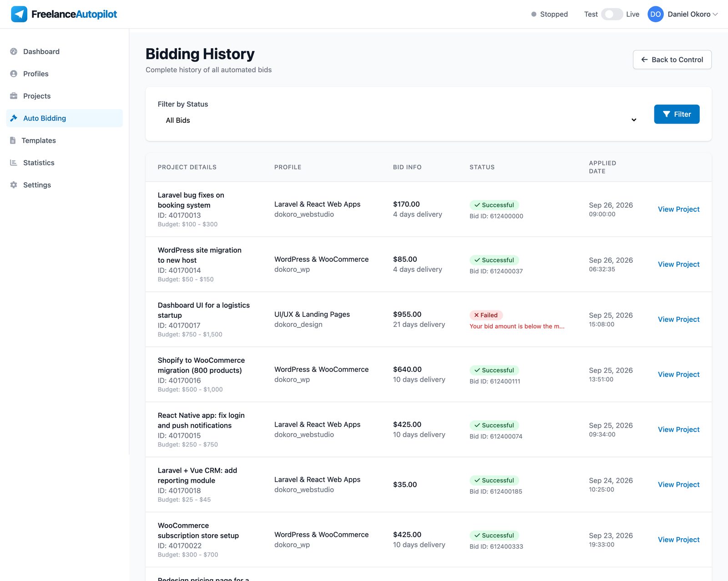Image resolution: width=728 pixels, height=581 pixels.
Task: Click the Dashboard gauge icon in sidebar
Action: coord(14,51)
